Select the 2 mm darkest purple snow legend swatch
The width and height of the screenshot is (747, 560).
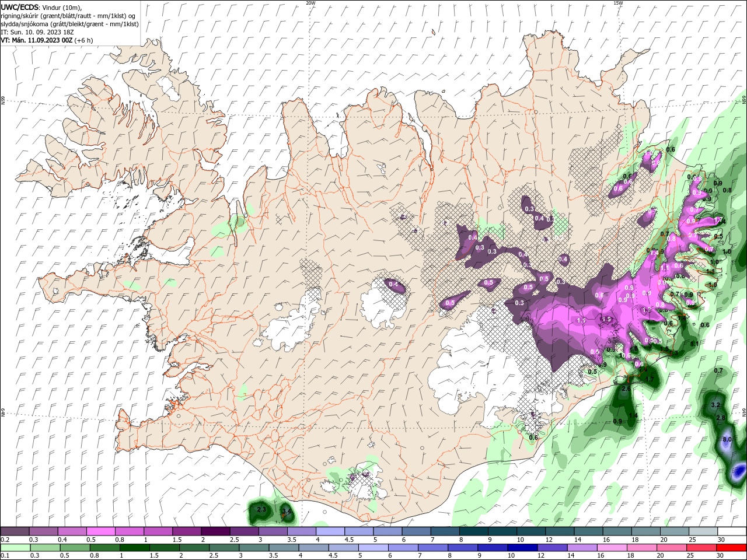(x=215, y=531)
